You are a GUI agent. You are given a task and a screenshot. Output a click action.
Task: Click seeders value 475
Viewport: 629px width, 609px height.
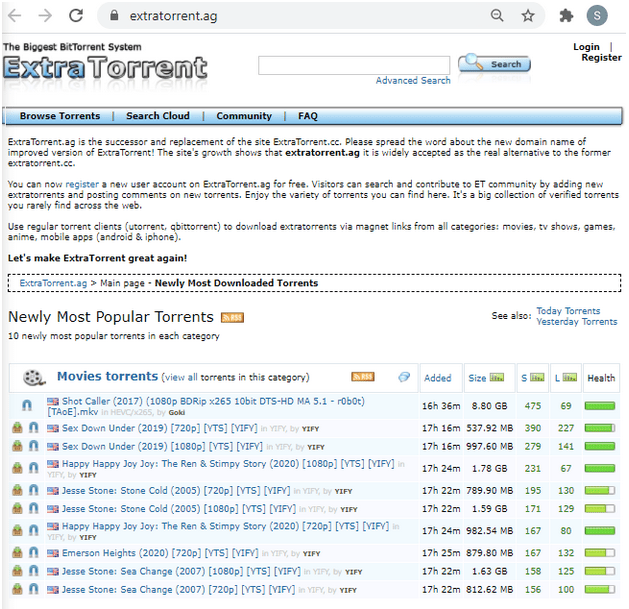pyautogui.click(x=533, y=406)
